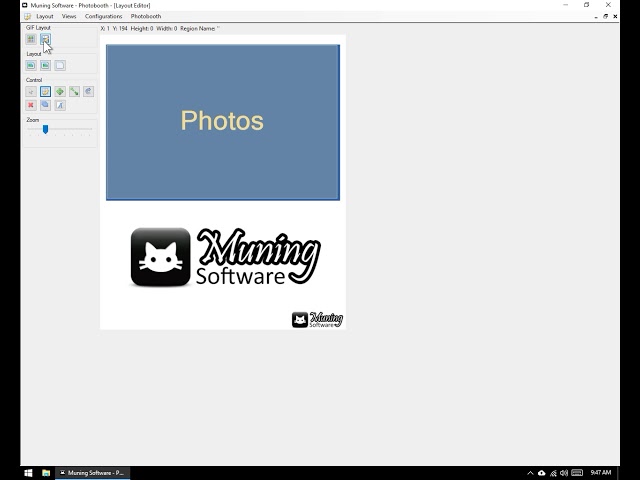Click the highlighted second GIF Layout icon
640x480 pixels.
pyautogui.click(x=45, y=39)
